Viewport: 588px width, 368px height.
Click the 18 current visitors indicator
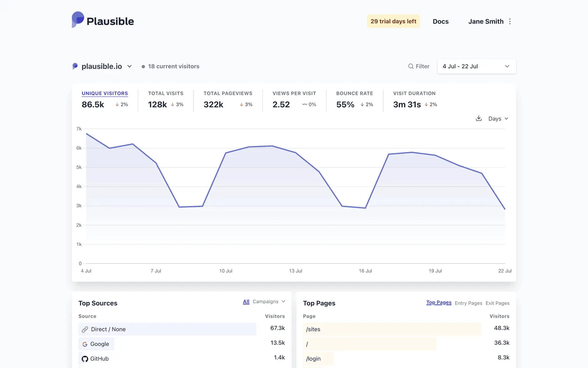click(x=173, y=66)
